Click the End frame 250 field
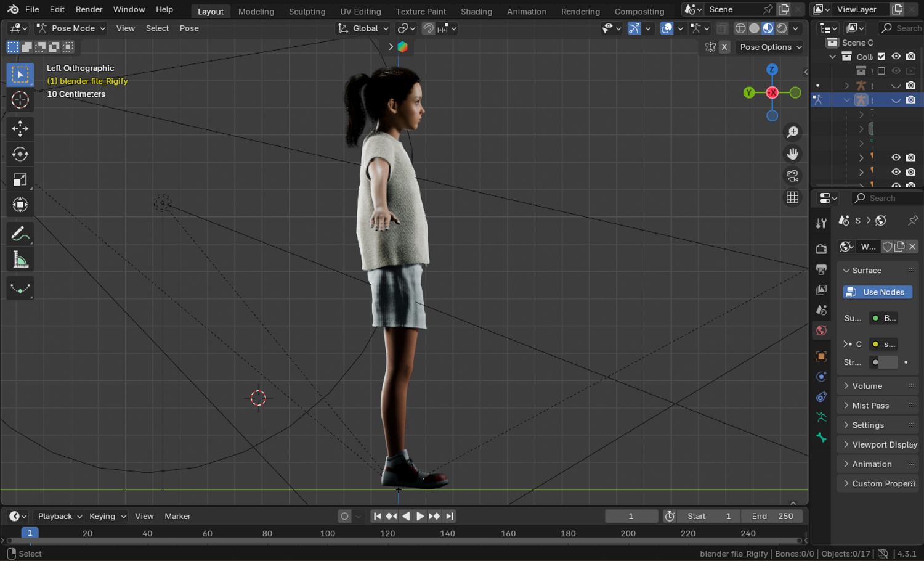Viewport: 924px width, 561px height. pos(772,517)
